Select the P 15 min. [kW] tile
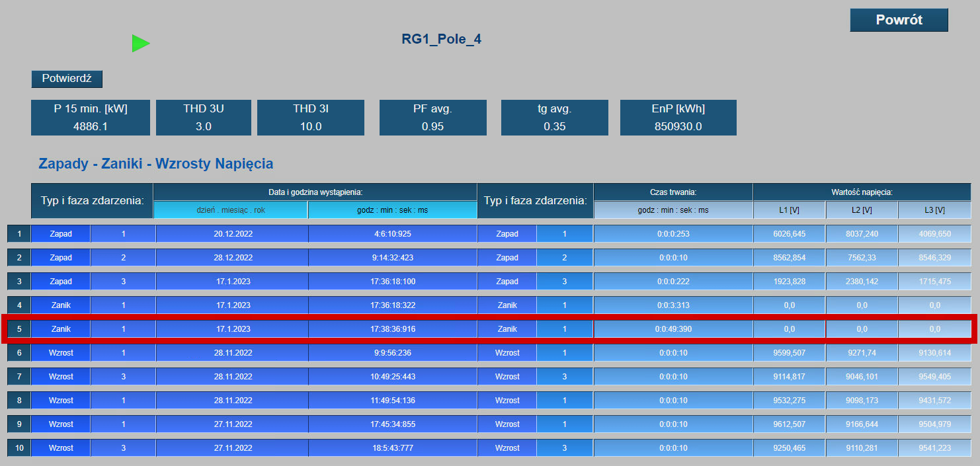 click(91, 117)
